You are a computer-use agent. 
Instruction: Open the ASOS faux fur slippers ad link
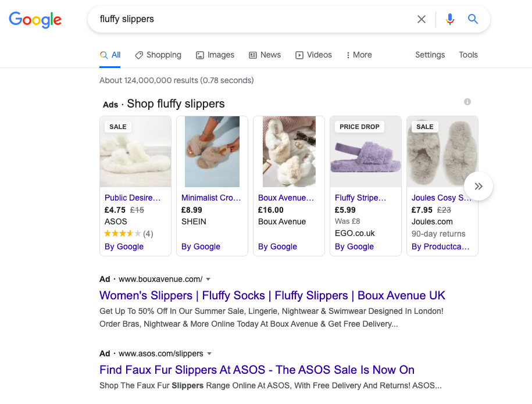pos(256,370)
